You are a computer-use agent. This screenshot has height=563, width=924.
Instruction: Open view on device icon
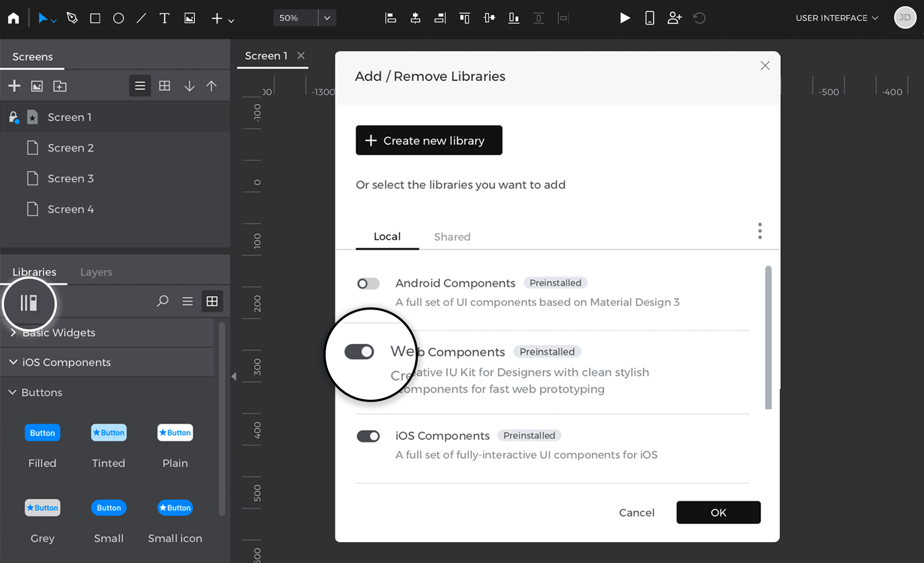pyautogui.click(x=650, y=18)
